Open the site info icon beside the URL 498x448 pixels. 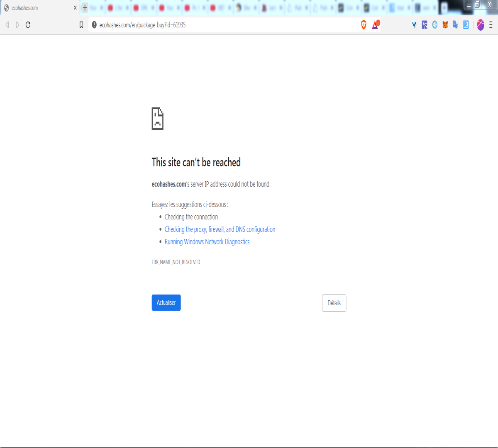click(94, 25)
